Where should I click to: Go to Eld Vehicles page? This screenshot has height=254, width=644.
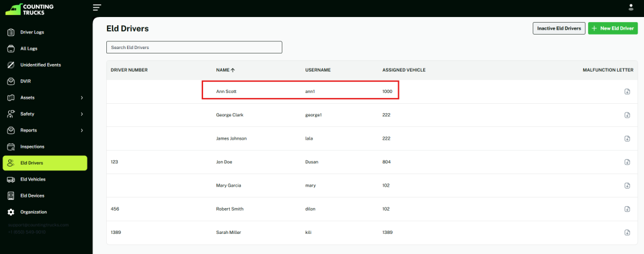33,179
